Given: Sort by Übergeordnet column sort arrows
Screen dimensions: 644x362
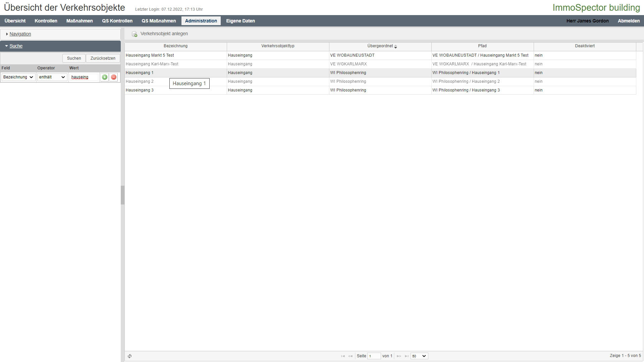Looking at the screenshot, I should 396,47.
